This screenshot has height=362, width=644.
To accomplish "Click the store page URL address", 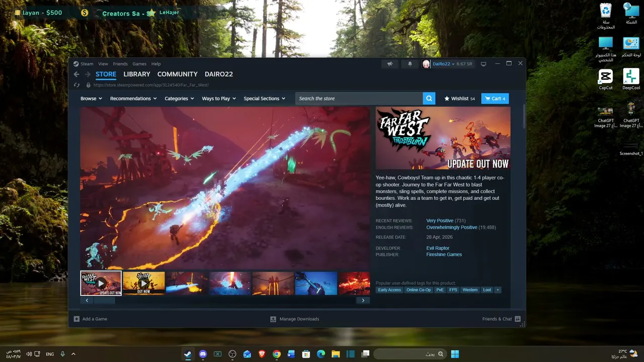I will point(151,85).
